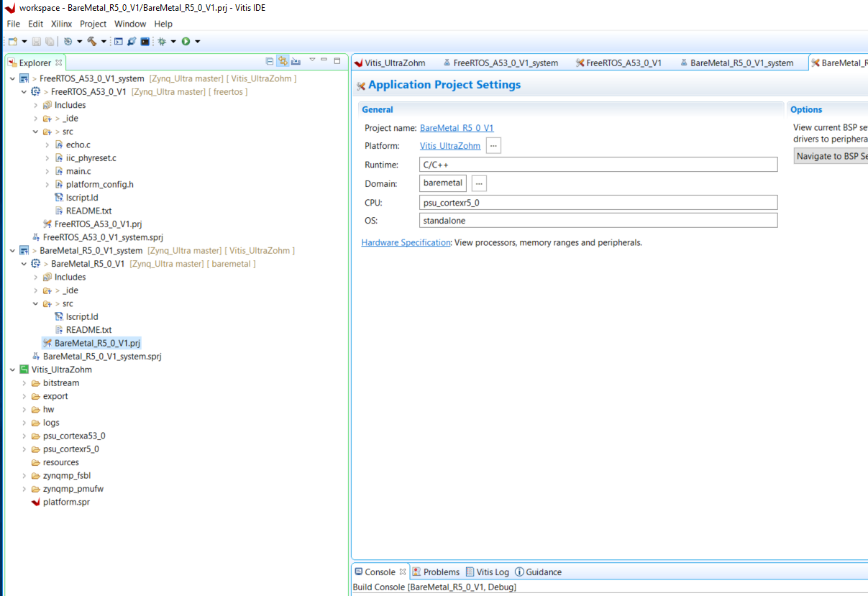Open the Xilinx menu

click(x=61, y=24)
